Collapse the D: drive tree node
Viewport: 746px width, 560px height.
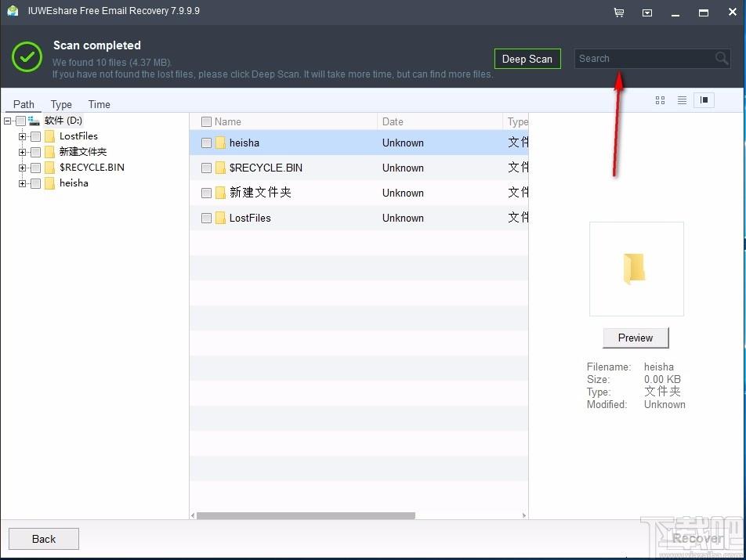click(7, 121)
